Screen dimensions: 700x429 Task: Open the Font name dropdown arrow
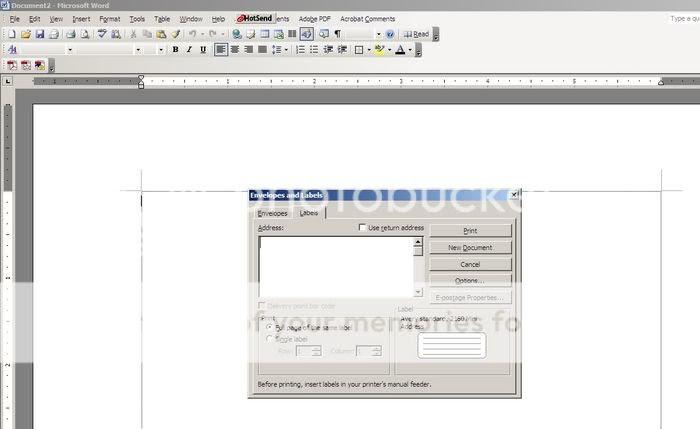pos(138,50)
